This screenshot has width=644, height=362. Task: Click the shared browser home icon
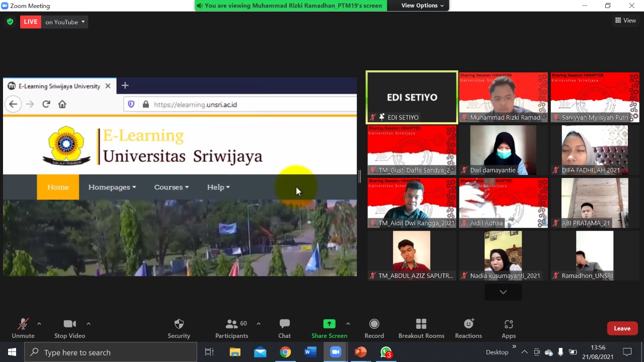62,104
